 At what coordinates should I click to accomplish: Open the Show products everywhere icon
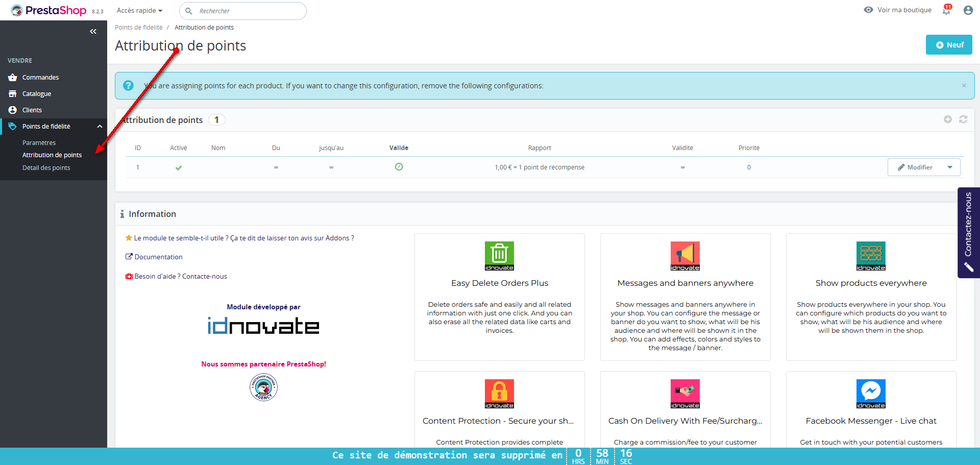[871, 256]
